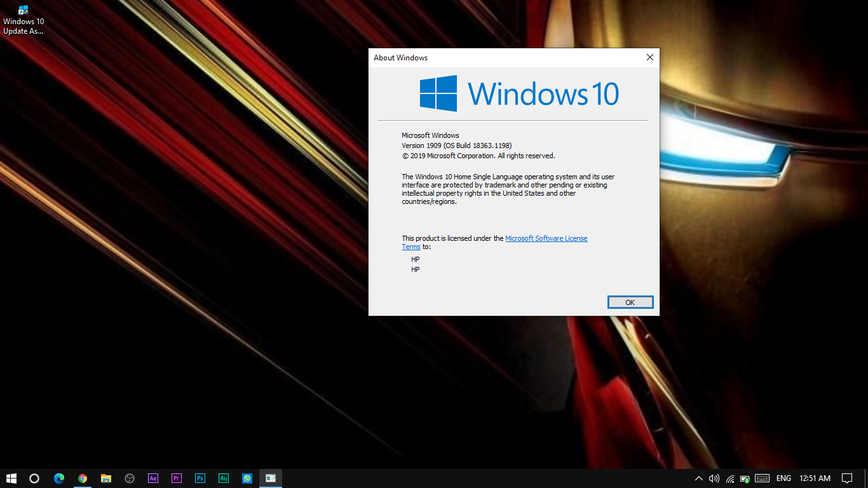Click the ENG input language indicator
The width and height of the screenshot is (868, 488).
[783, 478]
